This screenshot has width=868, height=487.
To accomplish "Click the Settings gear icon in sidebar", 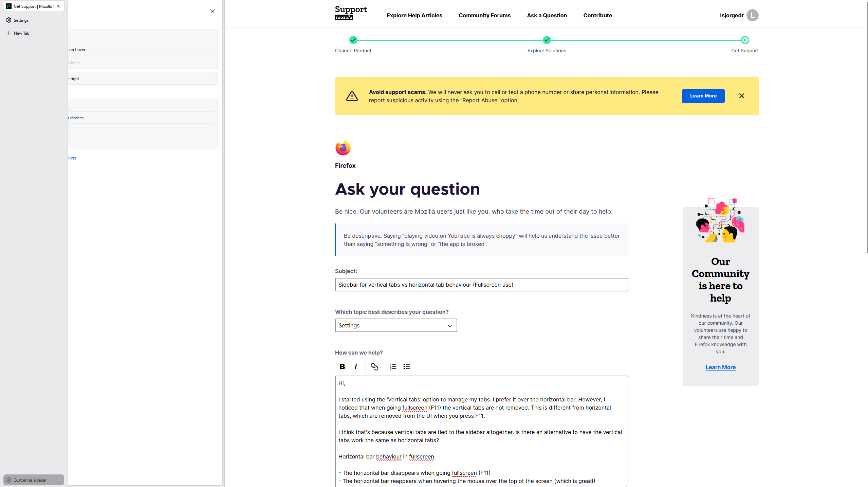I will coord(9,20).
